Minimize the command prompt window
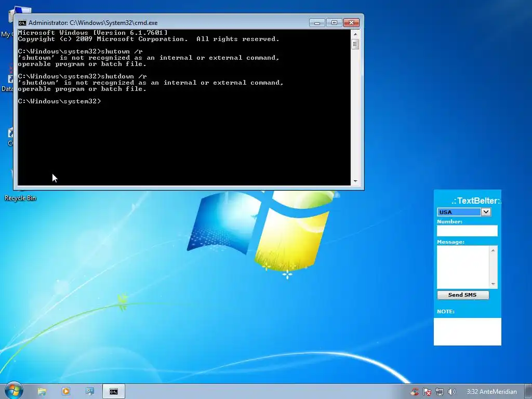The height and width of the screenshot is (399, 532). click(x=317, y=23)
